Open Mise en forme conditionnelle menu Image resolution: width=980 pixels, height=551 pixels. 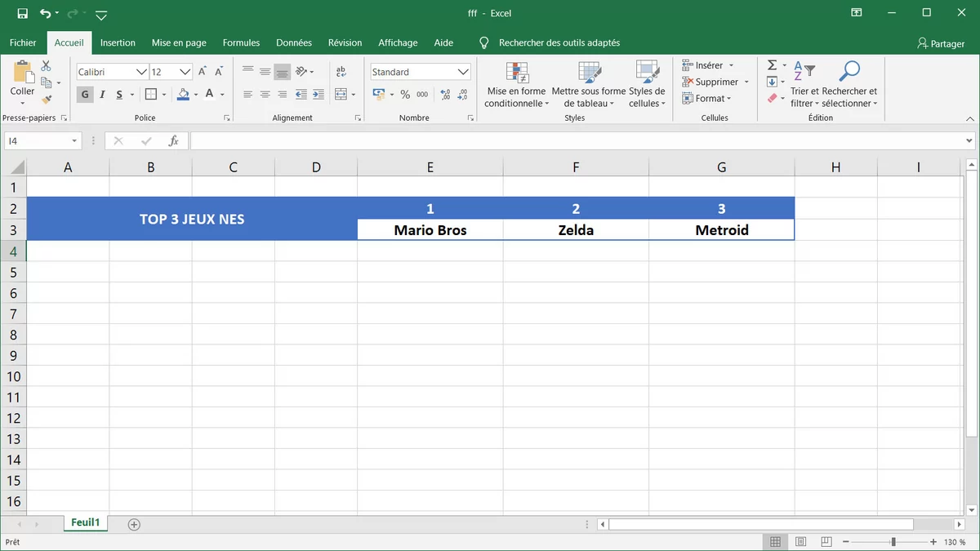point(516,84)
